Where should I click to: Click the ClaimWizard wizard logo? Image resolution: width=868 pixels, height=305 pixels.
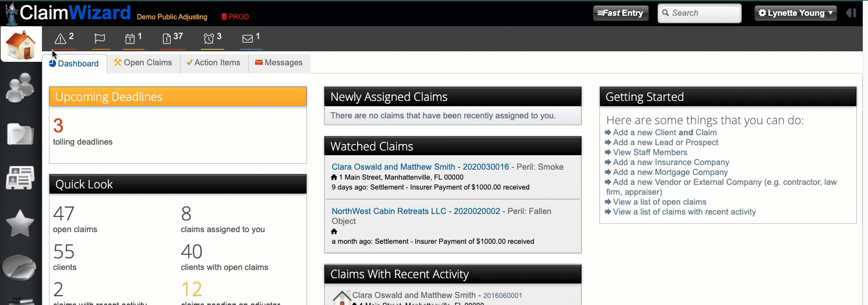[x=10, y=13]
